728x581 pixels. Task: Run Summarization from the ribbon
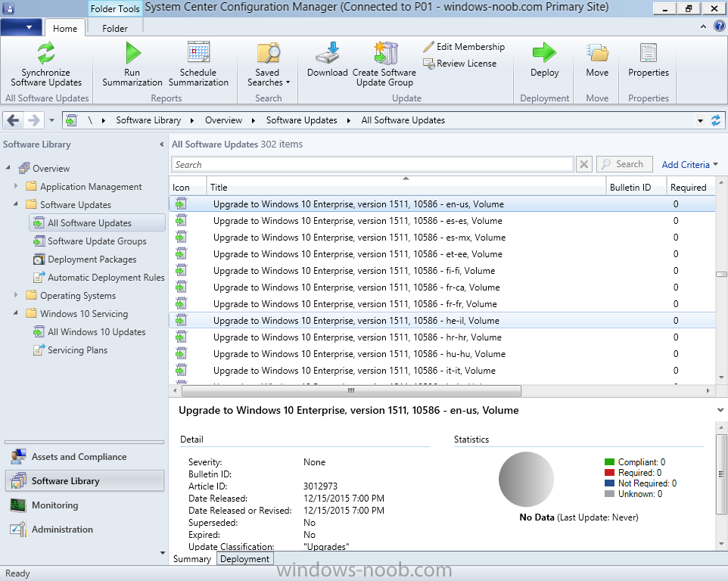(132, 64)
